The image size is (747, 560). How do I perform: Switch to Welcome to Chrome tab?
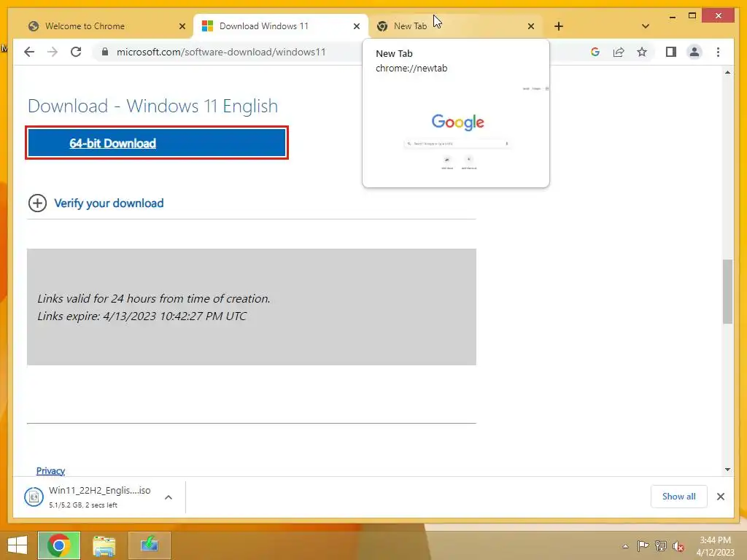coord(107,26)
